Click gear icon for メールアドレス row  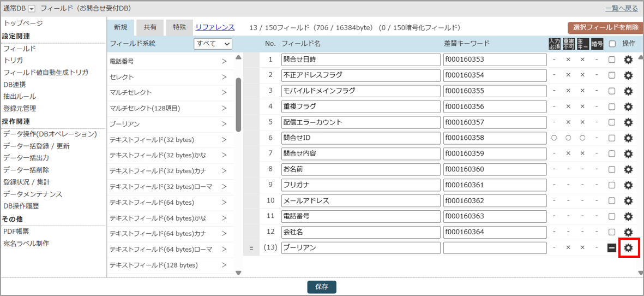[x=628, y=201]
